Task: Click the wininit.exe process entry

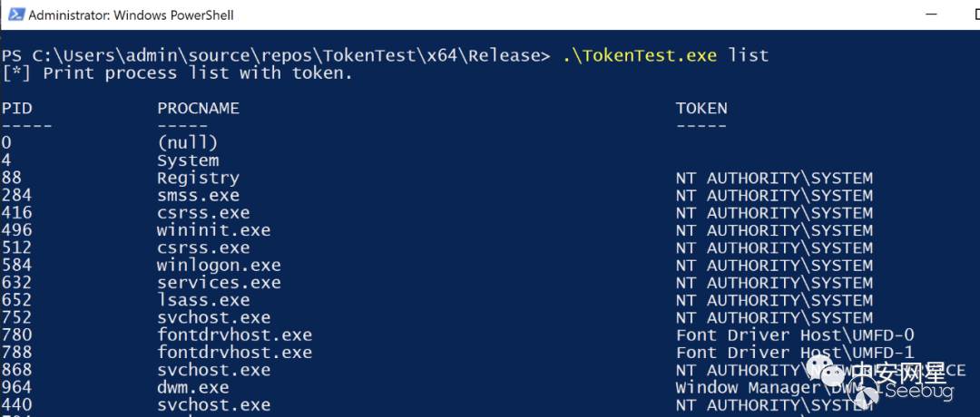Action: [213, 230]
